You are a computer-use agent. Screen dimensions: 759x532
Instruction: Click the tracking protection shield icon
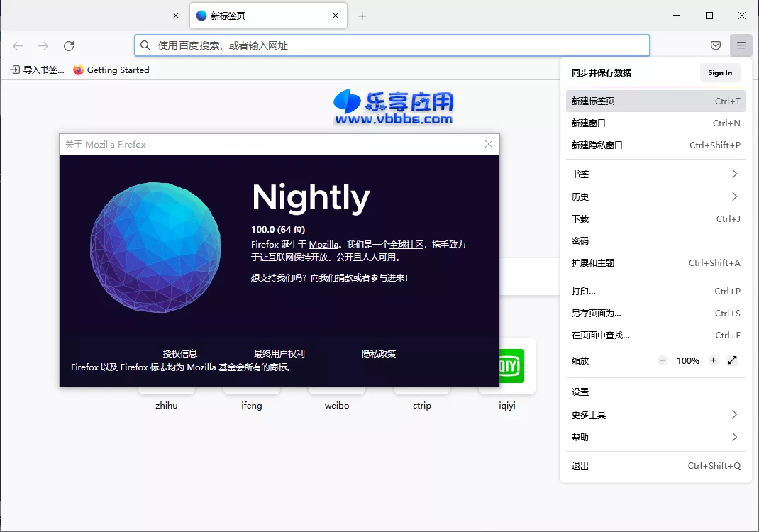(716, 45)
